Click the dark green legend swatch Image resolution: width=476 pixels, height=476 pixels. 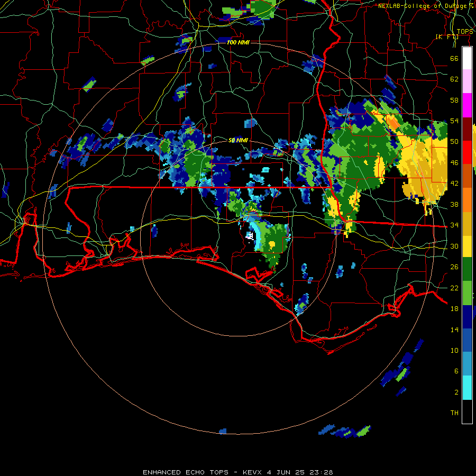tap(467, 269)
